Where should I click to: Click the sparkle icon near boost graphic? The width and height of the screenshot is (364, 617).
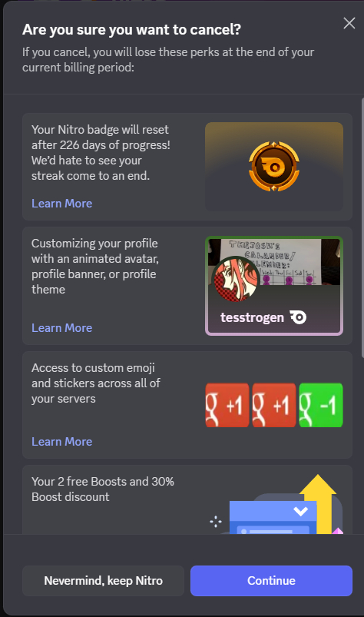[216, 522]
